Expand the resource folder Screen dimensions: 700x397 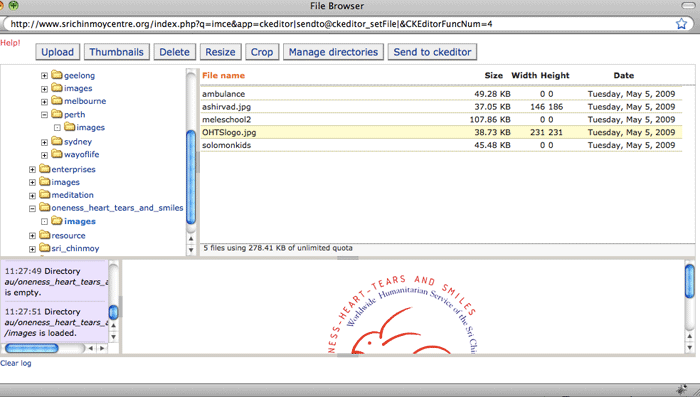[x=32, y=236]
